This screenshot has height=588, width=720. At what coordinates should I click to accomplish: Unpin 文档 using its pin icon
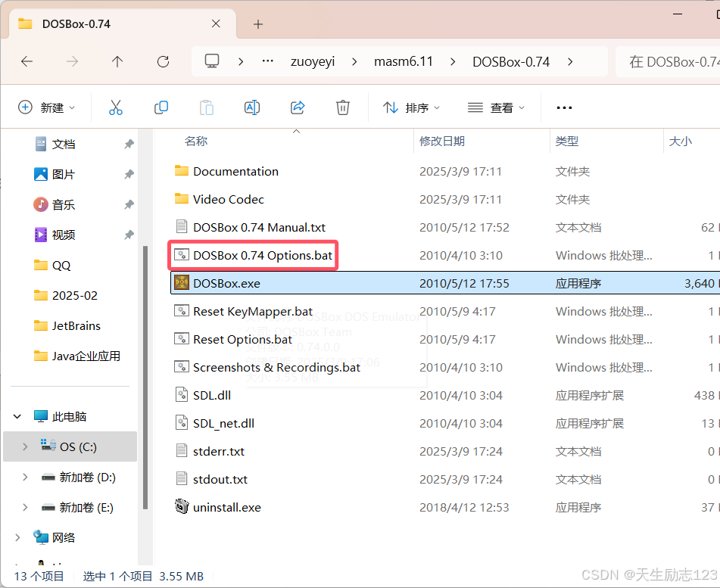(129, 144)
